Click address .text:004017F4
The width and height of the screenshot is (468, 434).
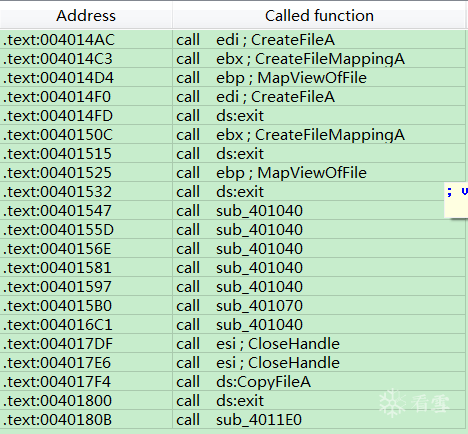click(x=57, y=382)
